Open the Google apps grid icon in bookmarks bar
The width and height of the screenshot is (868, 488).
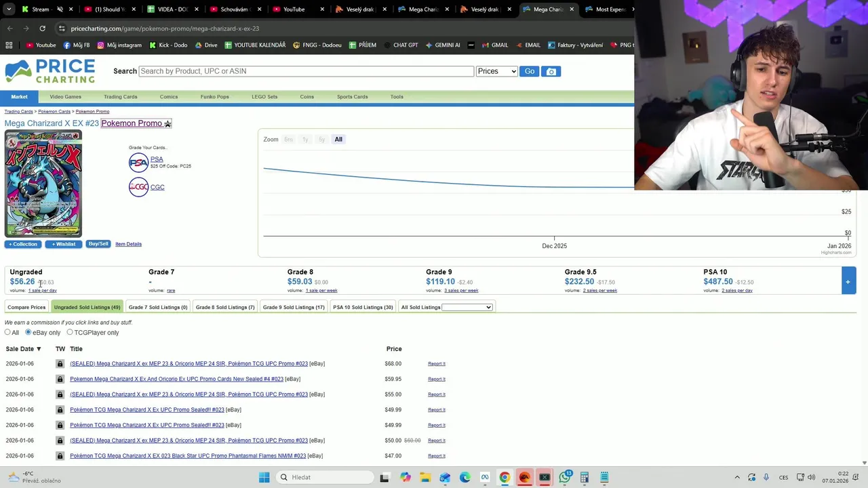pyautogui.click(x=9, y=45)
